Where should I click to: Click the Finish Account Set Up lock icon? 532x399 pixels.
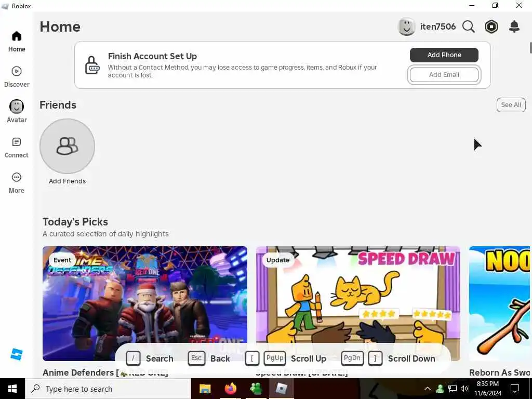pyautogui.click(x=92, y=65)
